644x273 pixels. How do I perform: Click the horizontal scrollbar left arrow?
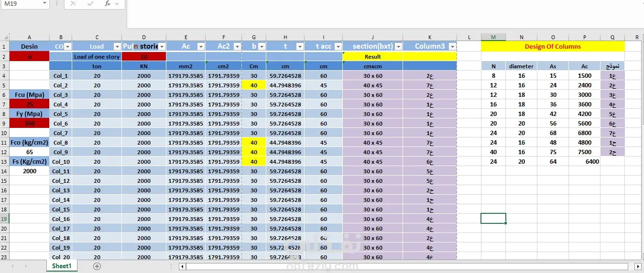tap(182, 266)
